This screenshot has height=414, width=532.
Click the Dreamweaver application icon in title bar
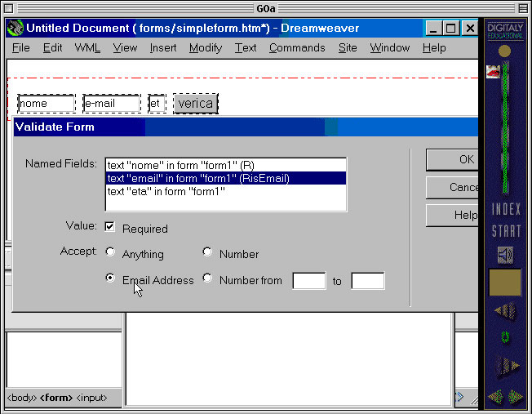(x=16, y=29)
